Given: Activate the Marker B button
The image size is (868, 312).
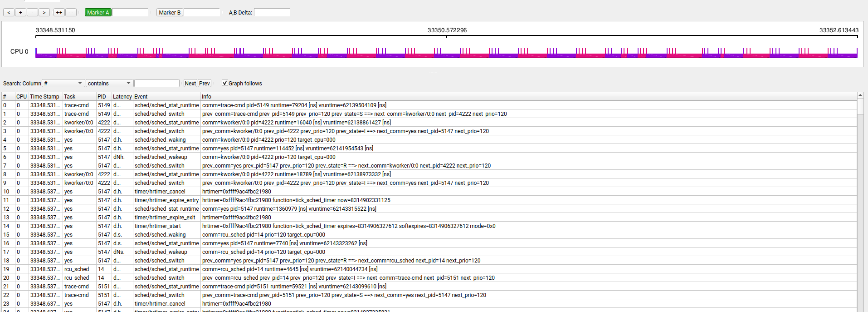Looking at the screenshot, I should (x=170, y=12).
